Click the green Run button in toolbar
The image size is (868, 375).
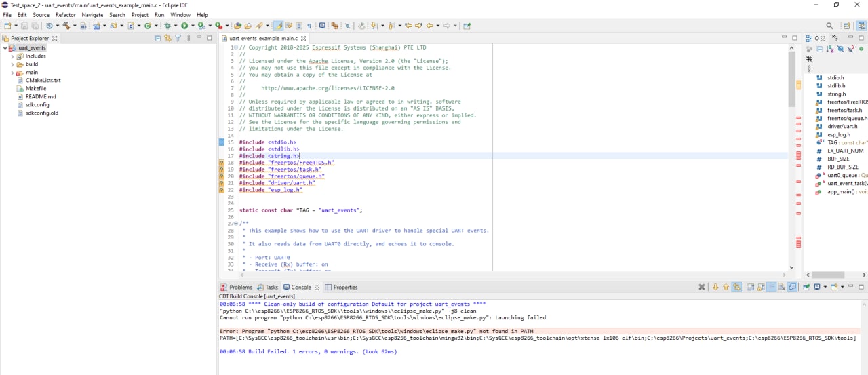(x=184, y=26)
